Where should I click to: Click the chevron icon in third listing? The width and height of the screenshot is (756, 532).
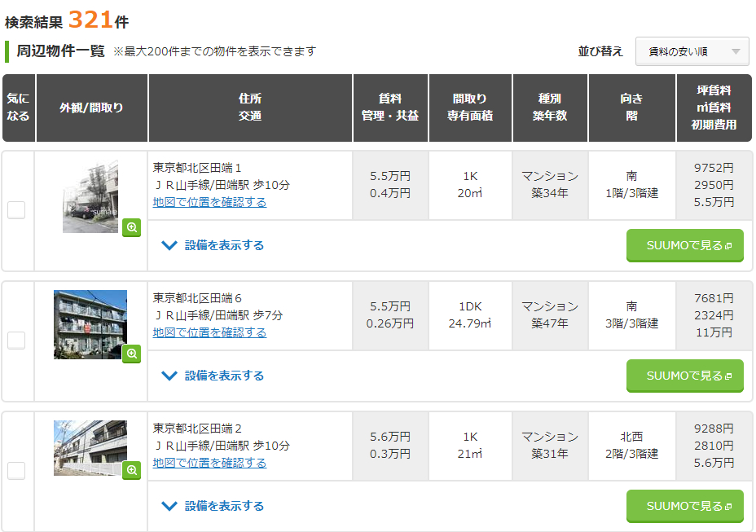pyautogui.click(x=169, y=506)
